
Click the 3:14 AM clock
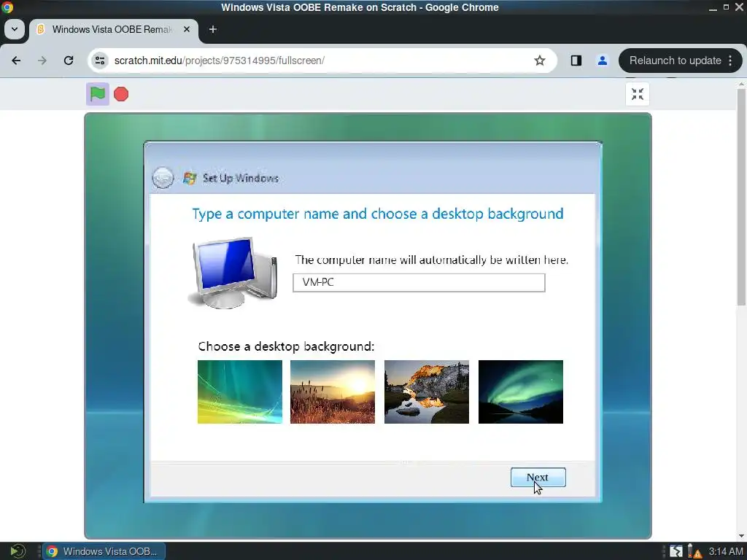click(726, 551)
